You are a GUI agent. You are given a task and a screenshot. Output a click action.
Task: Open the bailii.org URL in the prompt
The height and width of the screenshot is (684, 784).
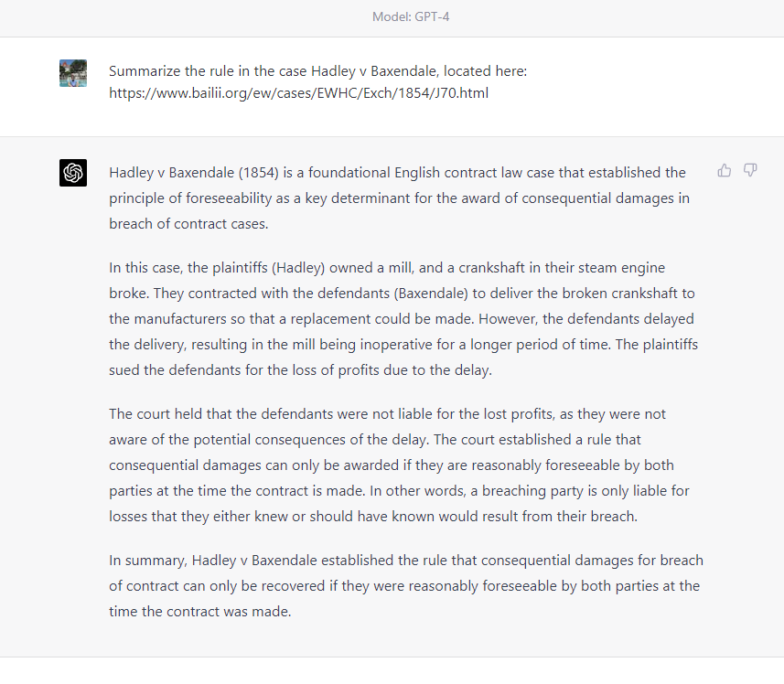[x=298, y=93]
